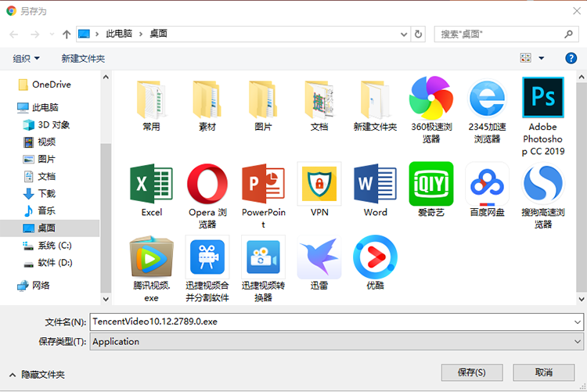Select 音乐 in navigation pane
The height and width of the screenshot is (392, 587).
click(39, 210)
